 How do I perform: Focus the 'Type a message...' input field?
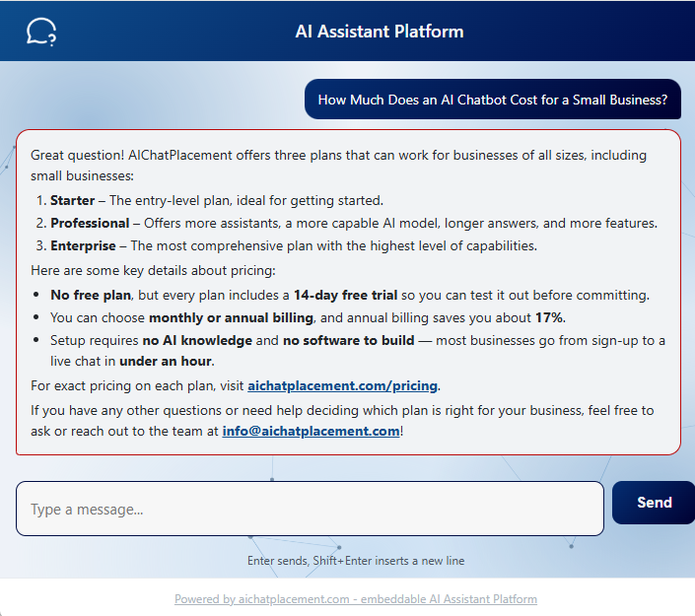(x=310, y=509)
